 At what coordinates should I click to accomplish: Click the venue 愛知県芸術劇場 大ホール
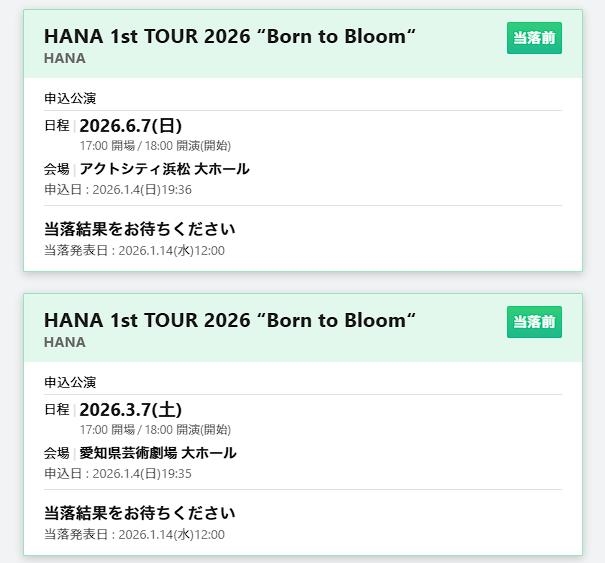(x=158, y=453)
